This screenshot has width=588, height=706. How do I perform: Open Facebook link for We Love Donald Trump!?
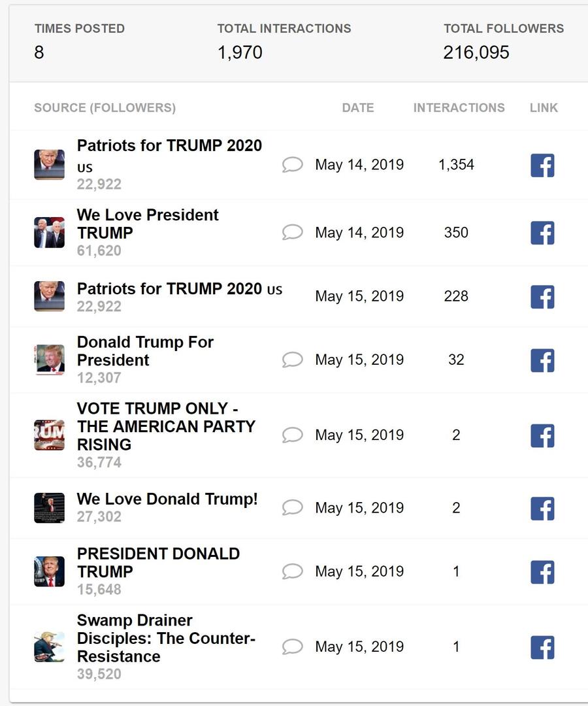coord(542,509)
